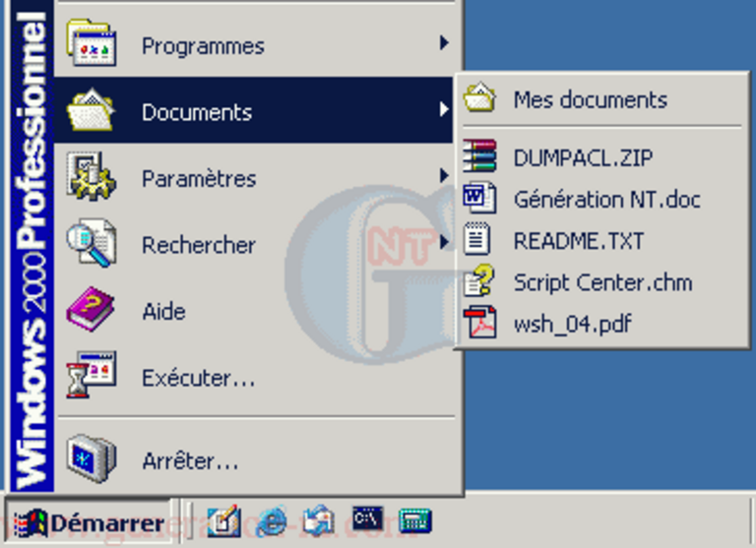Click the help icon of Script Center.chm

(478, 280)
